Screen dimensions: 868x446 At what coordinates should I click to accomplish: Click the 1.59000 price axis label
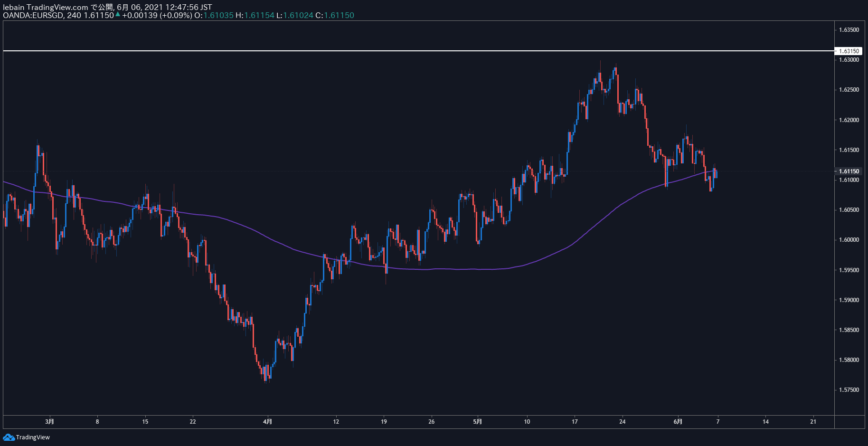pos(849,300)
